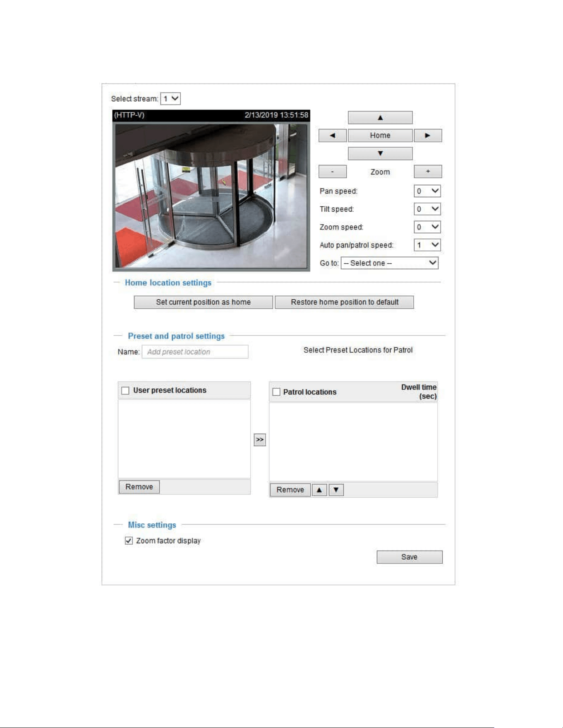The height and width of the screenshot is (728, 563).
Task: Zoom in using the plus button
Action: pyautogui.click(x=428, y=172)
